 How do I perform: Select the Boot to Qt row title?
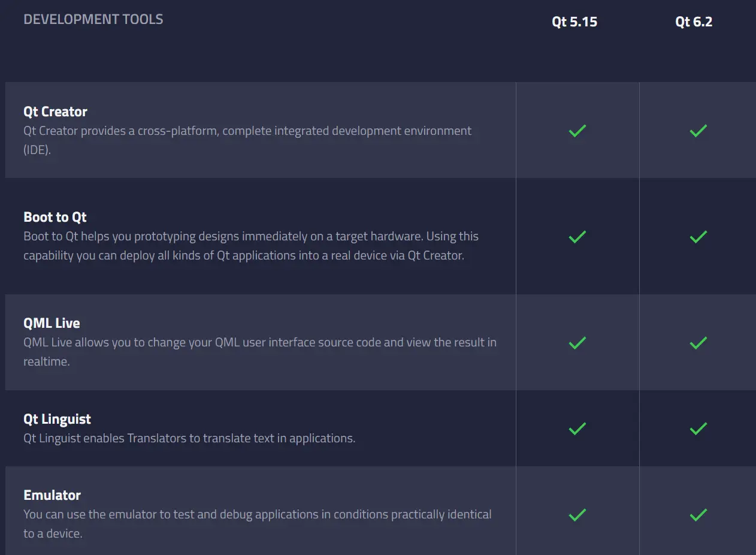point(55,217)
